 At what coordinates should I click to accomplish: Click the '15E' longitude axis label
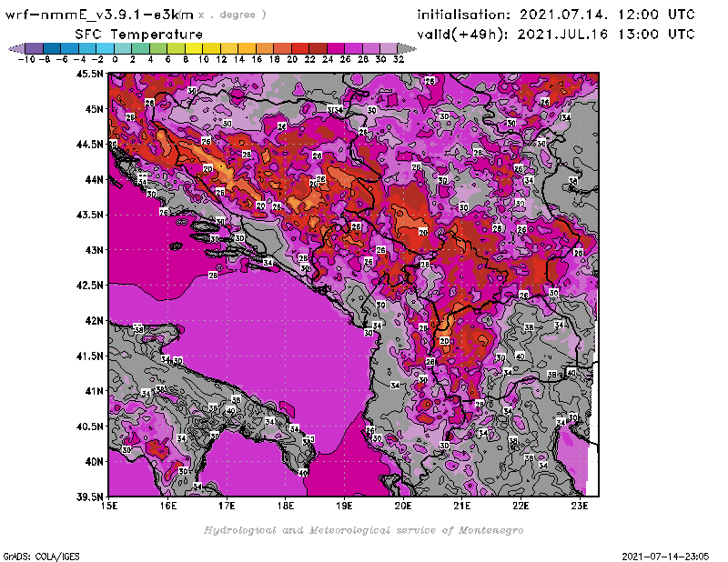click(x=109, y=506)
